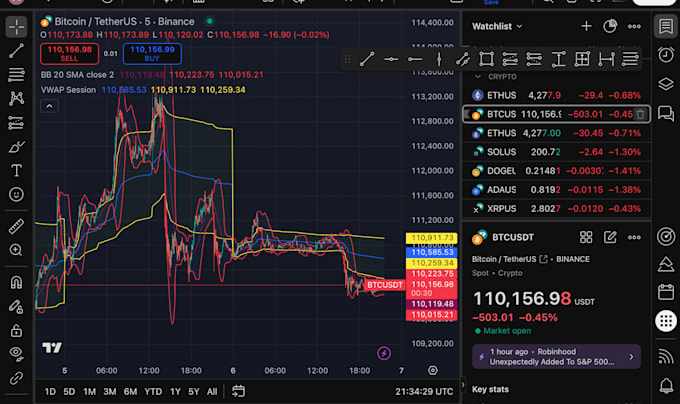Select the rectangle tool in floating toolbar

[486, 59]
